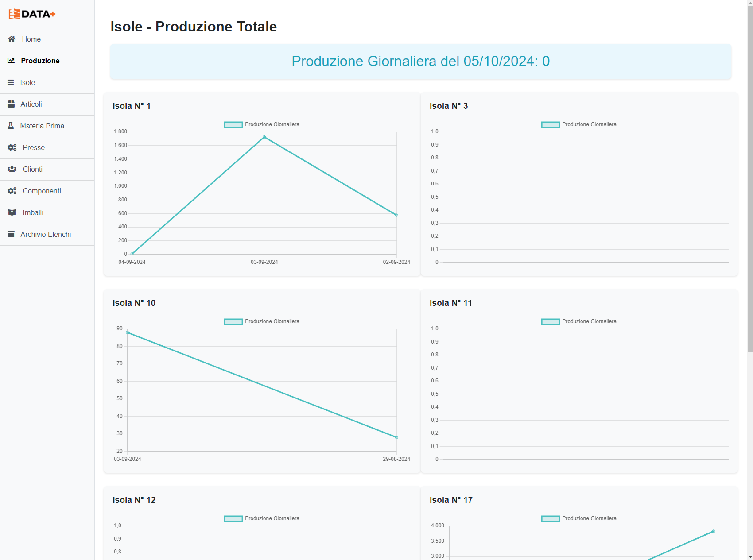This screenshot has width=753, height=560.
Task: Click the Imballi box icon
Action: (12, 212)
